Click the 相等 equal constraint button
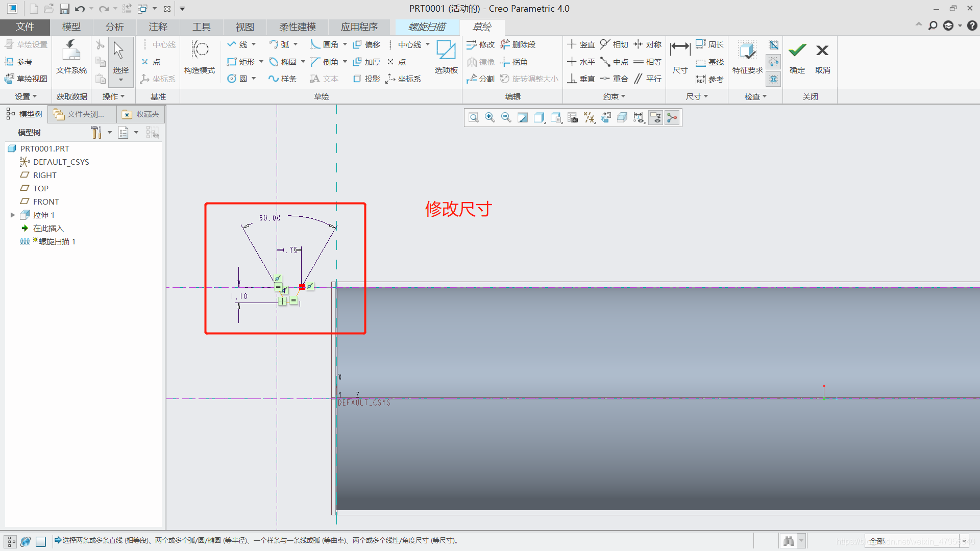 click(x=648, y=62)
